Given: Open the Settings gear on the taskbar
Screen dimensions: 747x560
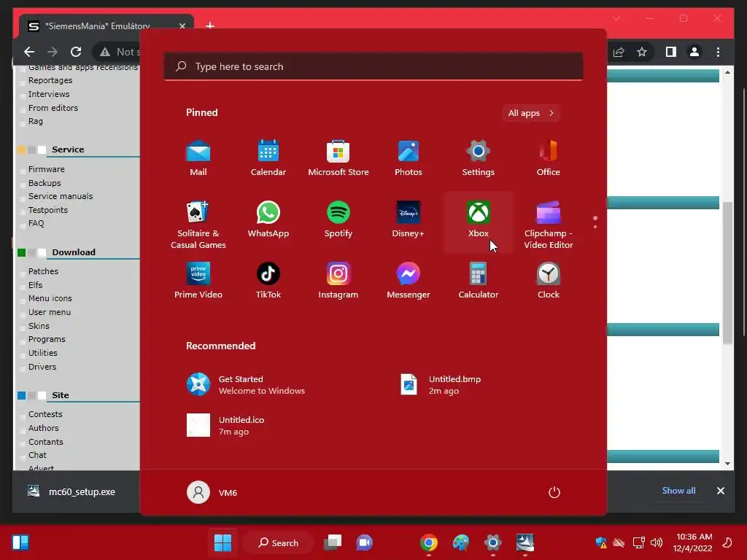Looking at the screenshot, I should pyautogui.click(x=492, y=542).
